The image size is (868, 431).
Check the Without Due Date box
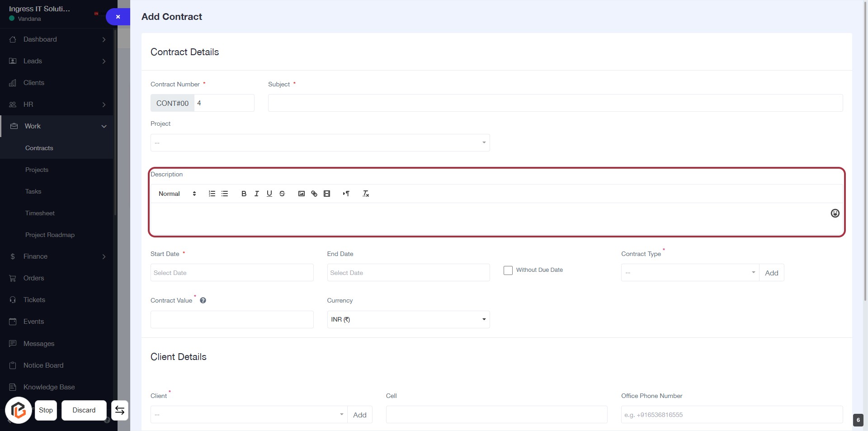pyautogui.click(x=508, y=270)
